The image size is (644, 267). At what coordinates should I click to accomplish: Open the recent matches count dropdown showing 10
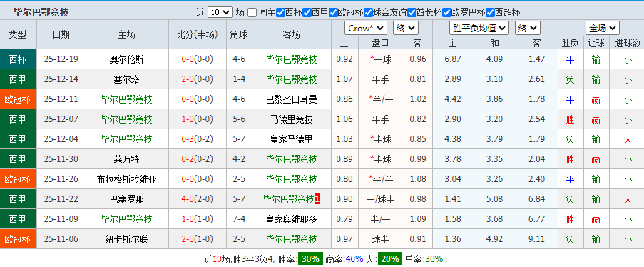[220, 12]
